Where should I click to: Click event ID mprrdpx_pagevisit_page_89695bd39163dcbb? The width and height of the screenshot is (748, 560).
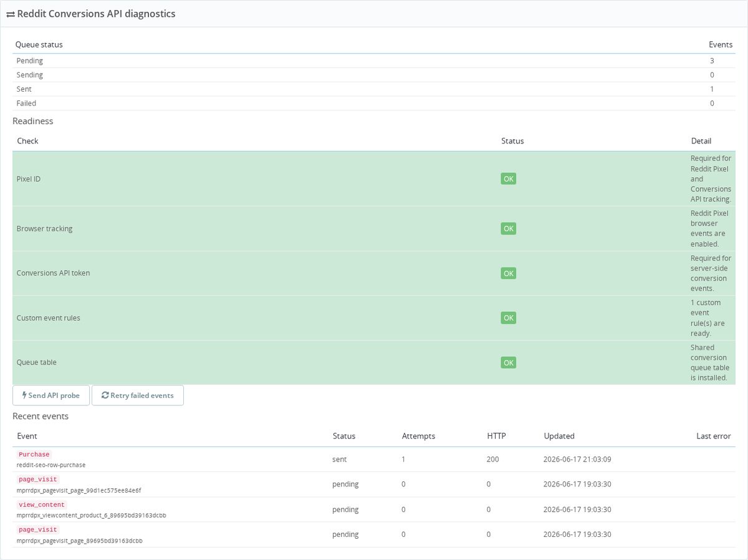[x=80, y=540]
